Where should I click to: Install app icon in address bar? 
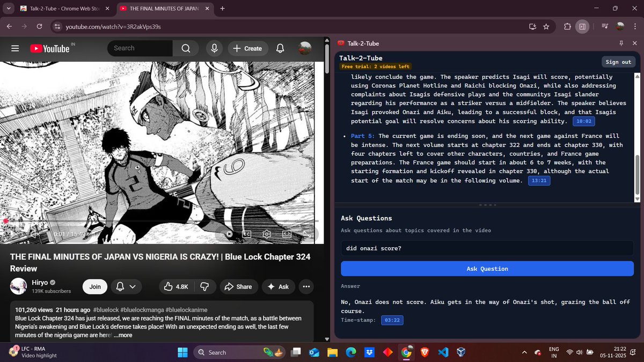tap(532, 26)
